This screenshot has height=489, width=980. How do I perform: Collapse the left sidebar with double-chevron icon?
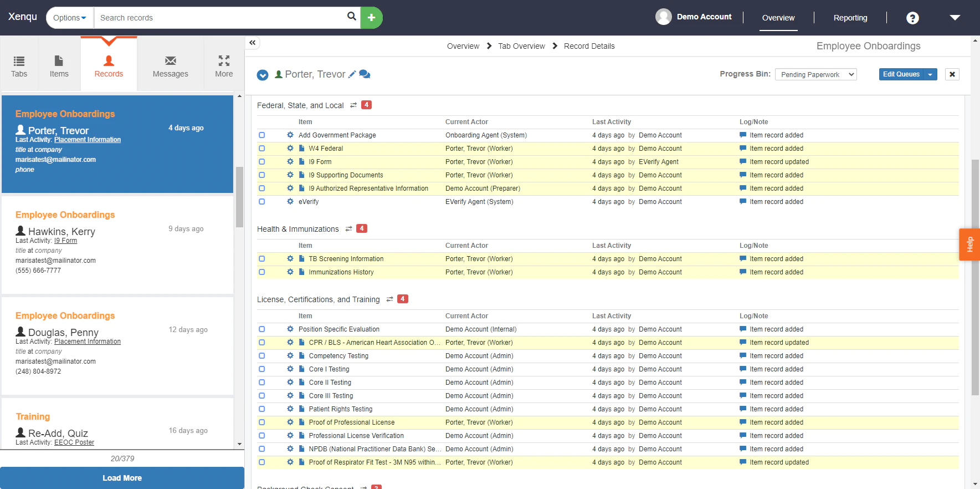coord(253,43)
